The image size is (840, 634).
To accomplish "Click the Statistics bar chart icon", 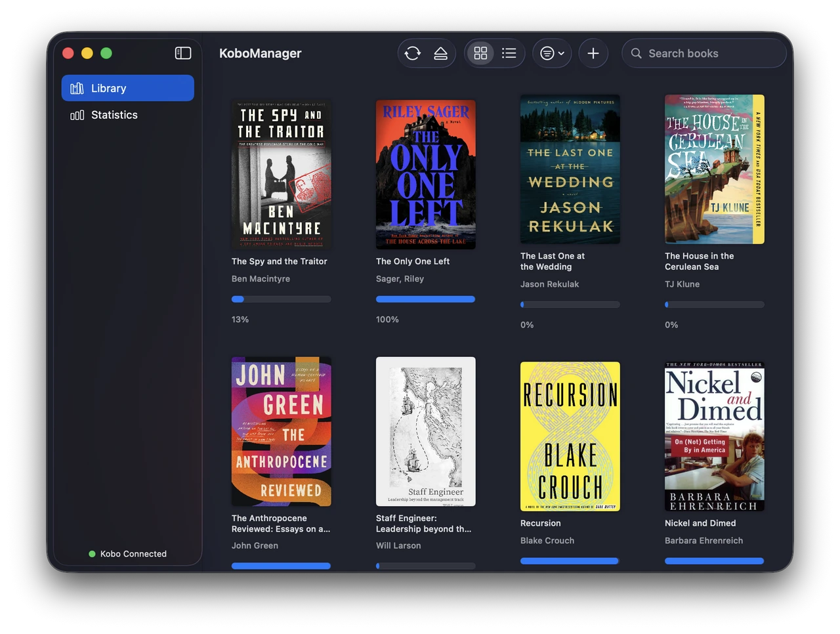I will pos(77,115).
